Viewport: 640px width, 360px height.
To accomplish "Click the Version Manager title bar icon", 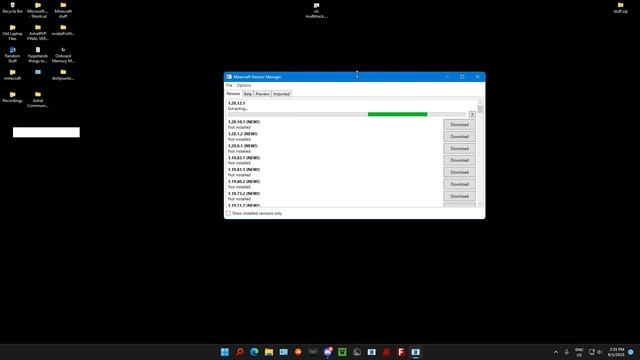I will pyautogui.click(x=229, y=77).
